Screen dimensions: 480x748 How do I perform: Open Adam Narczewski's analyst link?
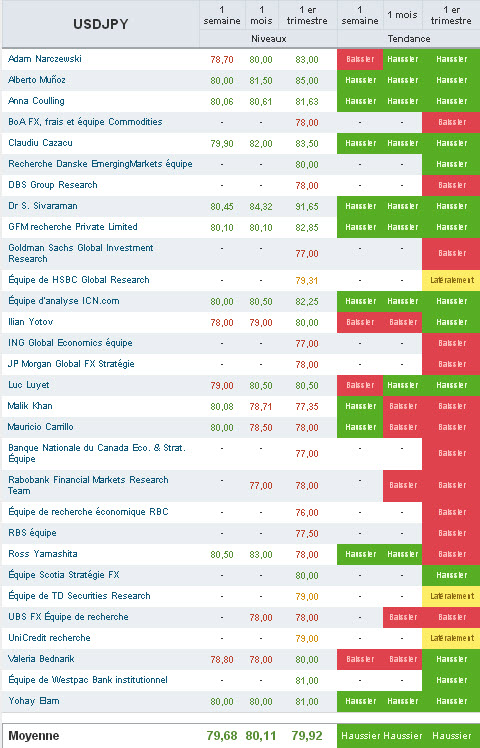(x=45, y=59)
